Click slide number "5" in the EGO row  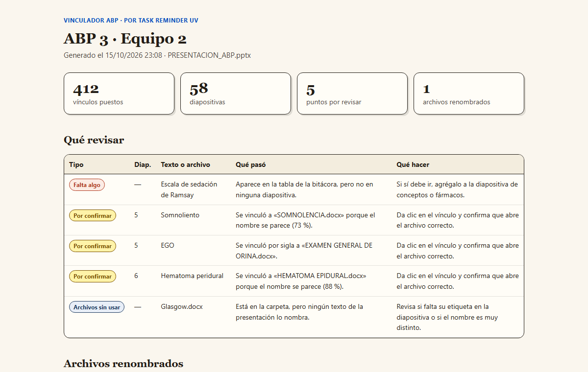[x=136, y=245]
